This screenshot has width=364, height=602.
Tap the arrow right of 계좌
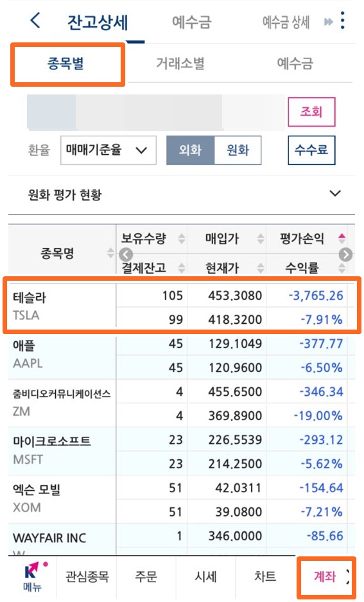[x=348, y=576]
